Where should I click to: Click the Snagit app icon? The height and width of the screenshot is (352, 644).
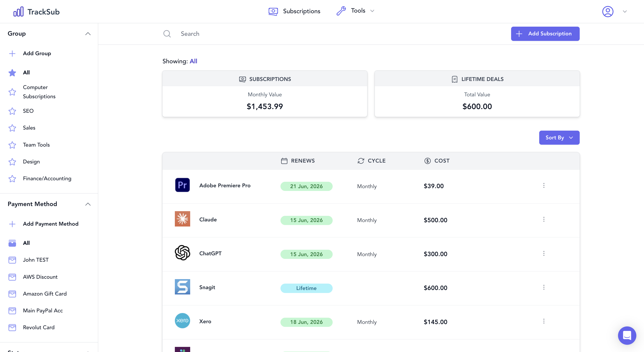tap(182, 287)
